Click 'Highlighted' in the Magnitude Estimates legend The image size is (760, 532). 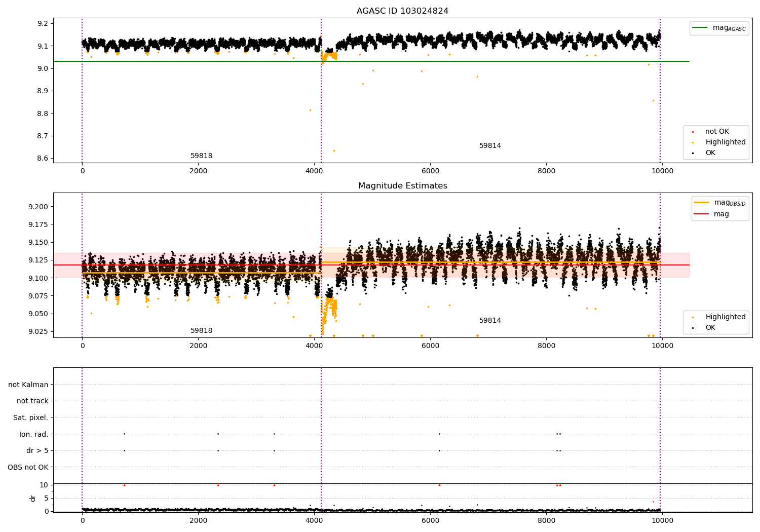click(x=726, y=317)
